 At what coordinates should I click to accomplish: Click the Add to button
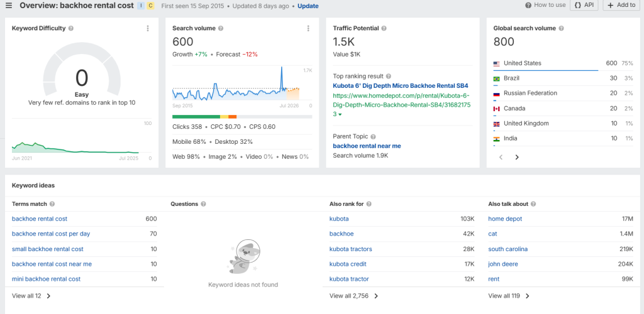click(621, 5)
